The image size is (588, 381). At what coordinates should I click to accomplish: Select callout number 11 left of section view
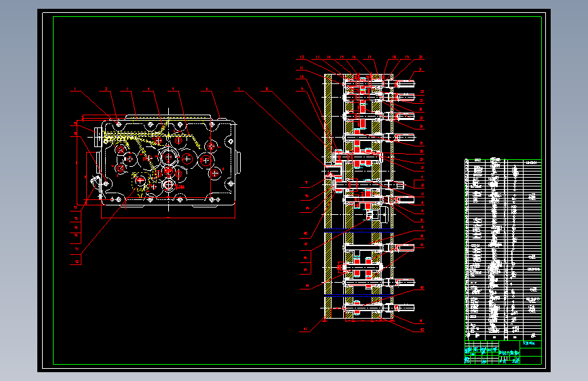[302, 68]
